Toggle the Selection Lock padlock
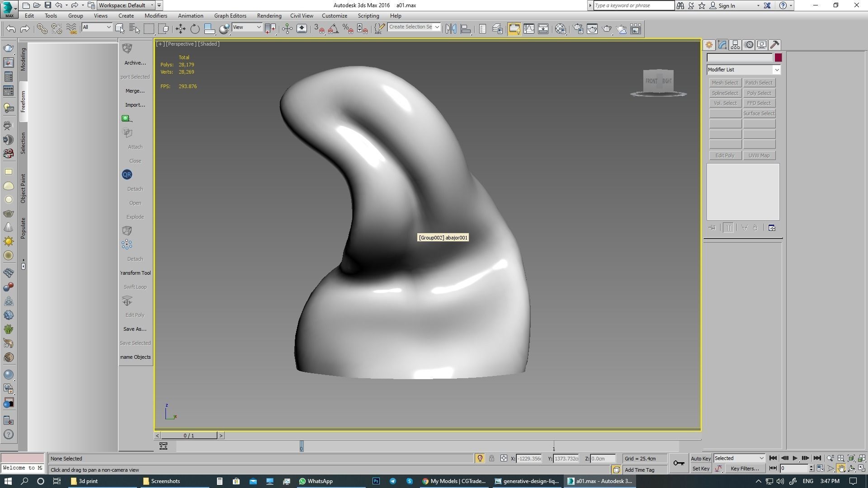The width and height of the screenshot is (868, 488). tap(491, 458)
